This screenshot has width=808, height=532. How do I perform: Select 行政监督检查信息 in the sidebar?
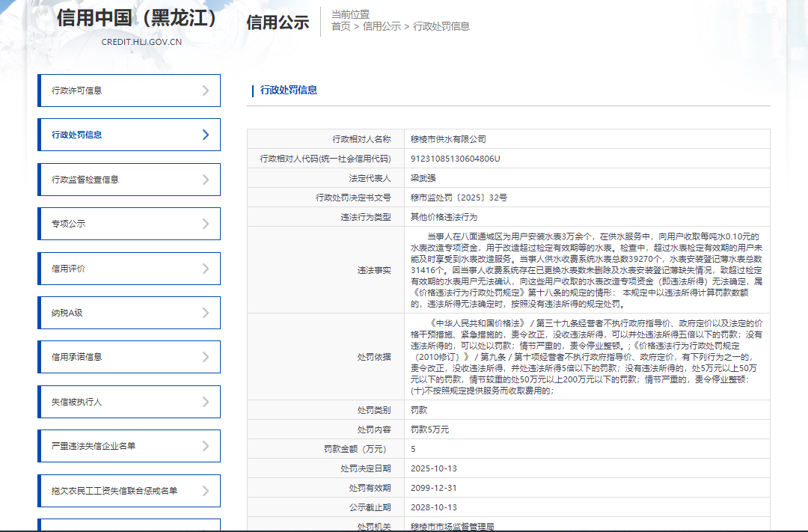85,180
